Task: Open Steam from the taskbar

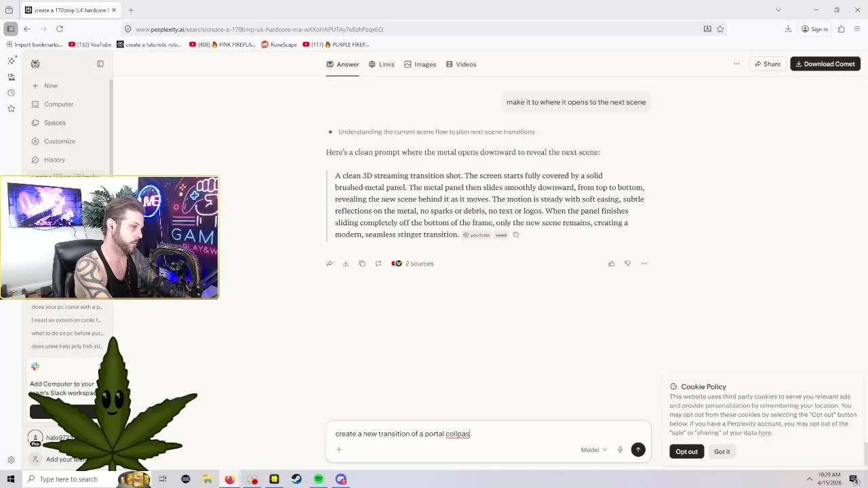Action: 296,479
